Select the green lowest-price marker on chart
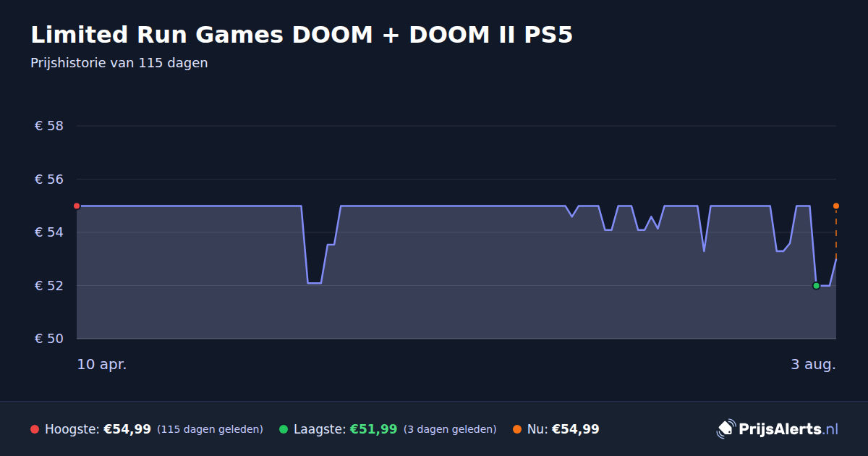The width and height of the screenshot is (868, 456). click(x=816, y=286)
